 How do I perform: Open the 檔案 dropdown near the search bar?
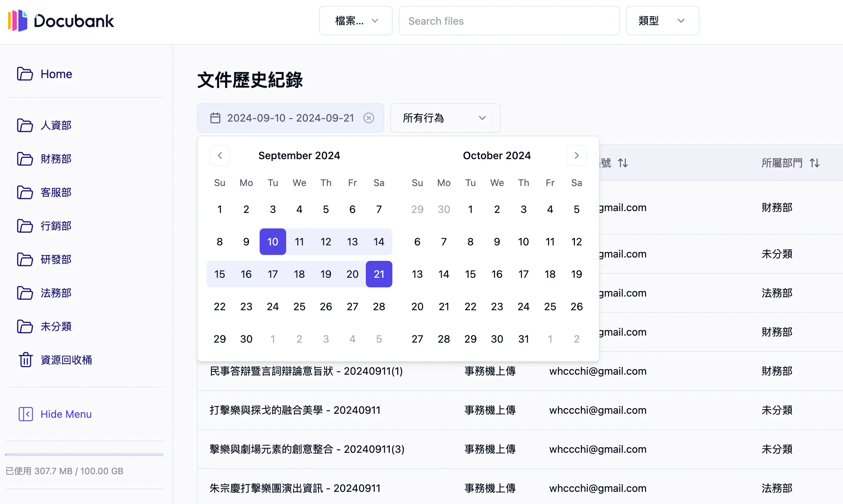(355, 21)
